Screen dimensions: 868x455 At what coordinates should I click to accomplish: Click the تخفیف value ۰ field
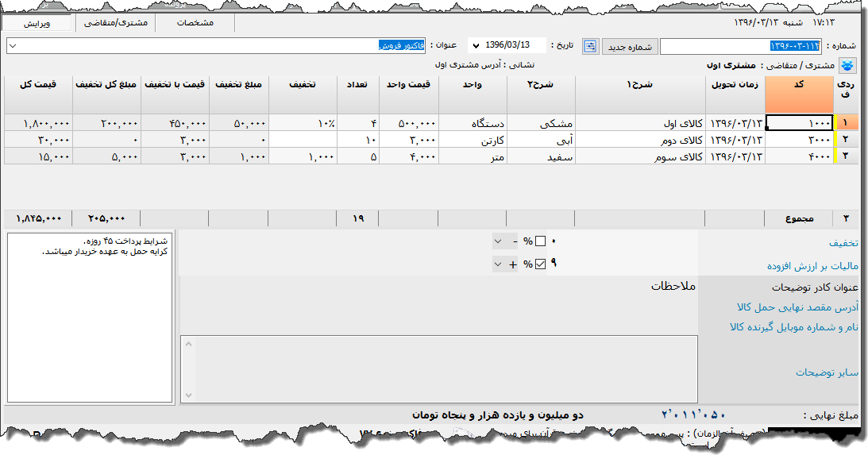pos(553,241)
